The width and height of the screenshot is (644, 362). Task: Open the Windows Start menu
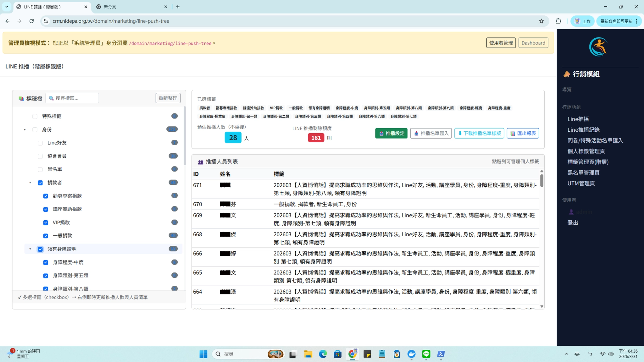coord(203,354)
